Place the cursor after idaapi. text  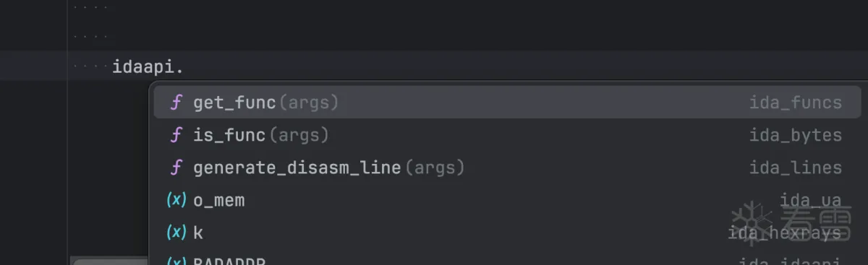(x=185, y=67)
